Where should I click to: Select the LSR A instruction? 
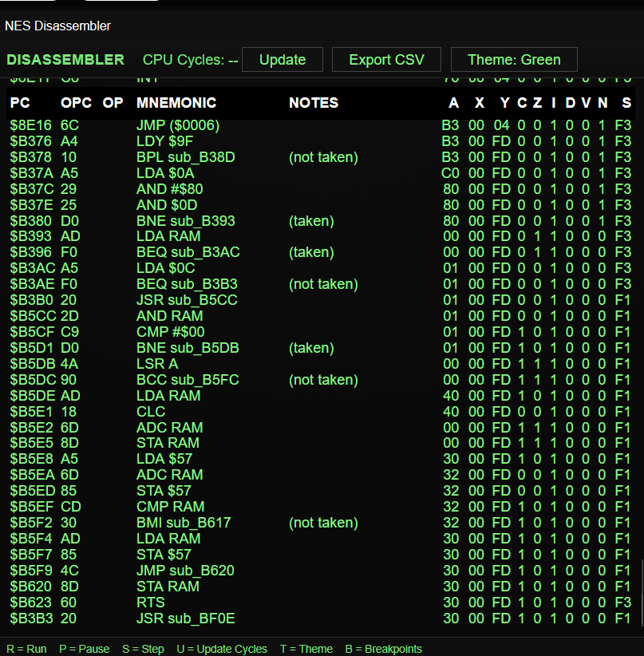pos(157,364)
